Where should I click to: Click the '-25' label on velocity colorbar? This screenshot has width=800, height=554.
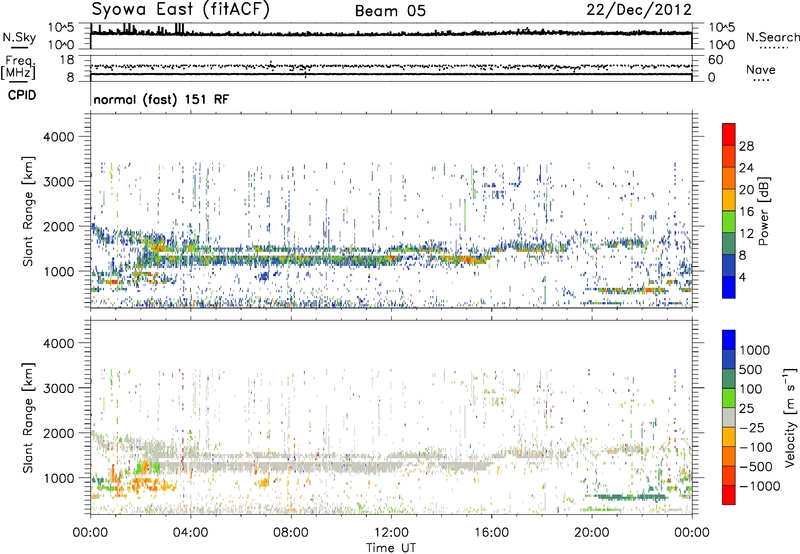[x=753, y=428]
